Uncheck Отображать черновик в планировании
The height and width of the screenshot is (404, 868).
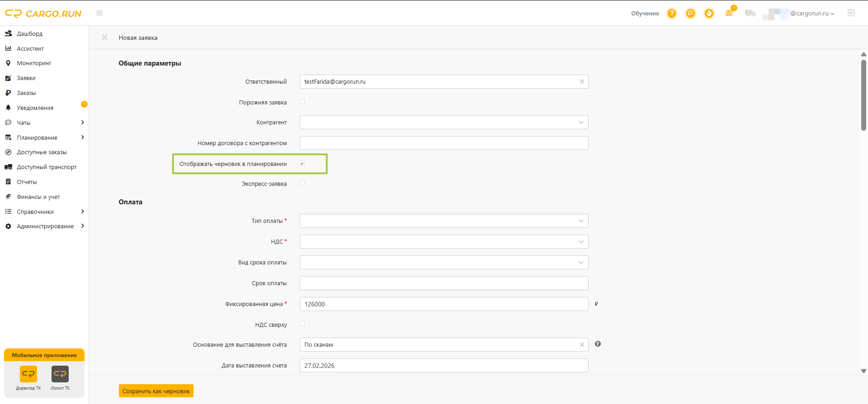pos(302,163)
